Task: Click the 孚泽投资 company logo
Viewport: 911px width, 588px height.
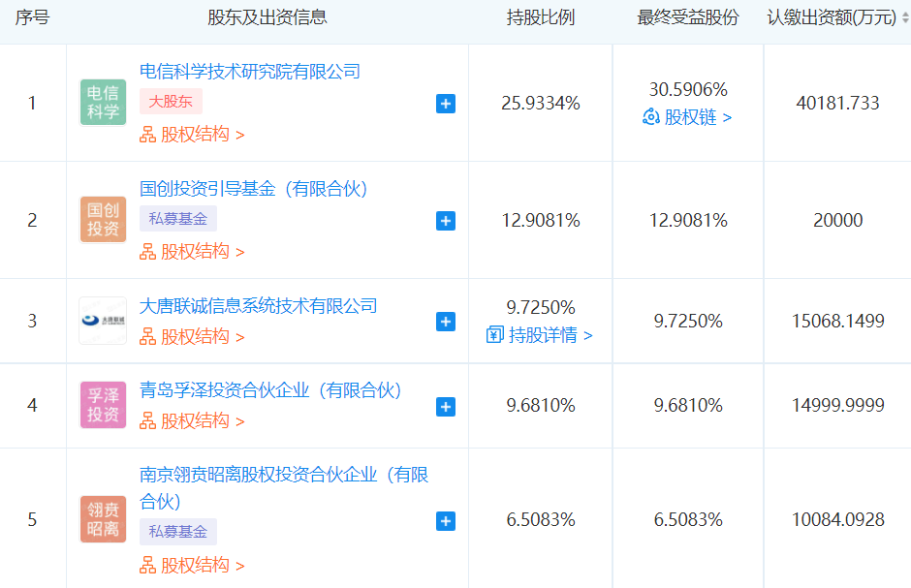Action: pos(103,405)
